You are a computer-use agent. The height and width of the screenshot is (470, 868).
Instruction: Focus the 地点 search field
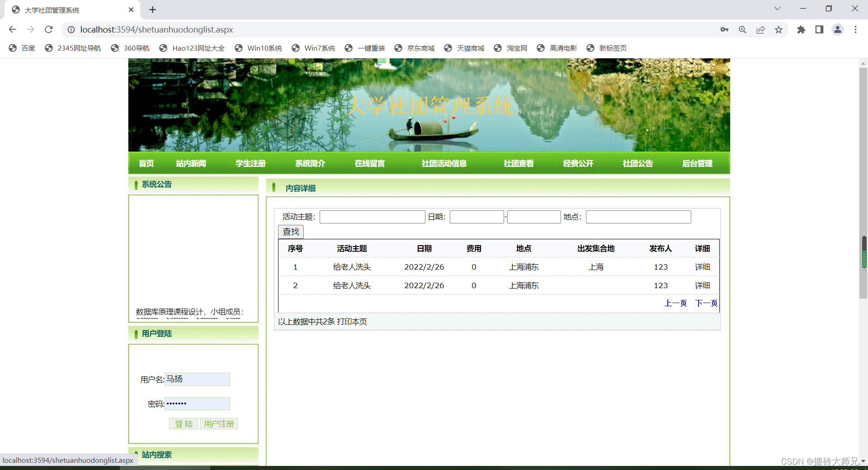638,217
